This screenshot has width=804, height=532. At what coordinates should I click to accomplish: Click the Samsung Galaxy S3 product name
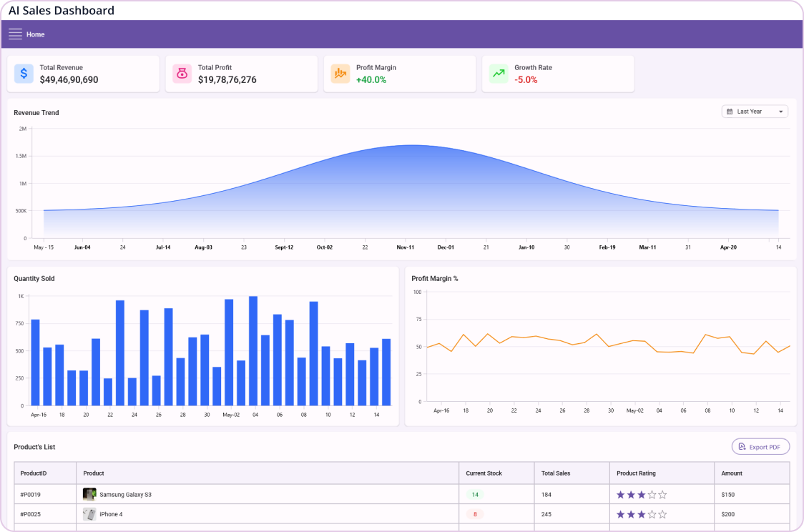coord(126,495)
